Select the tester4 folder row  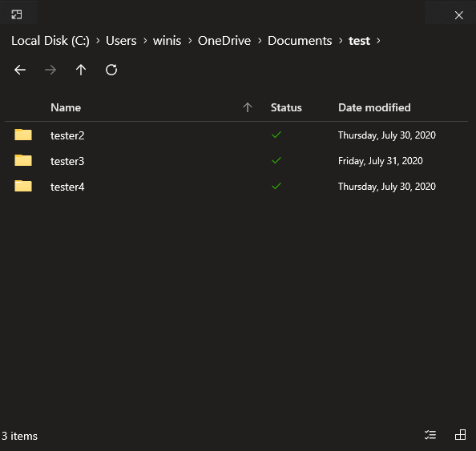click(x=236, y=187)
